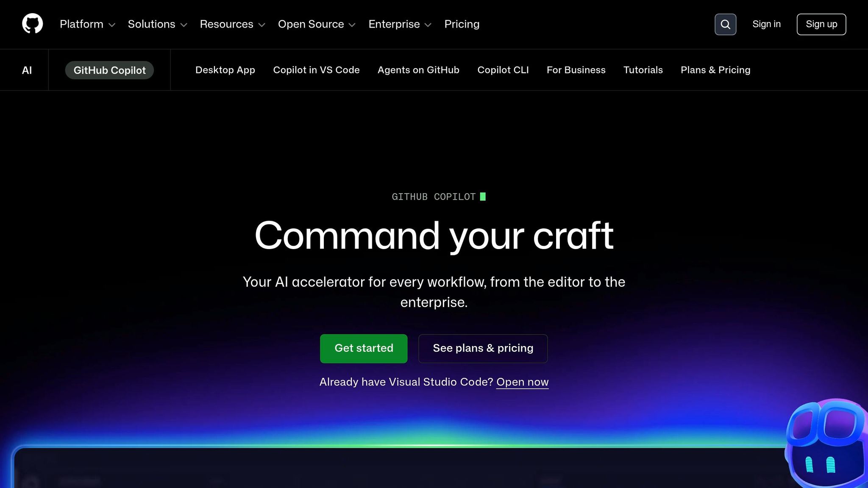Open the Tutorials tab

pyautogui.click(x=643, y=70)
